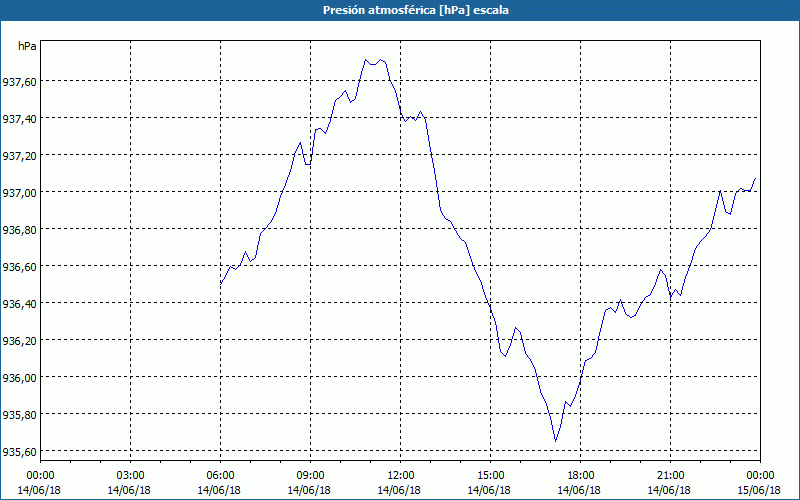Click the 936,00 y-axis value

(19, 378)
